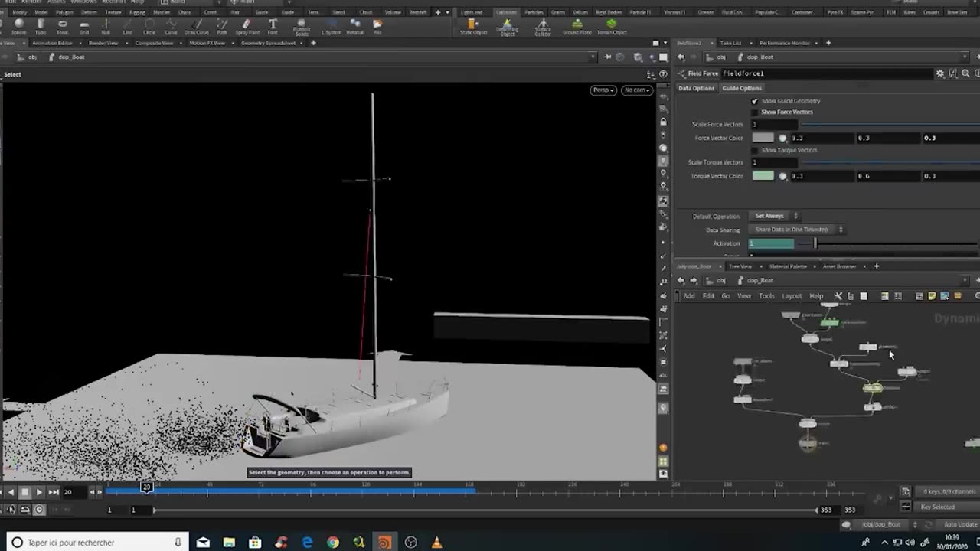Image resolution: width=980 pixels, height=551 pixels.
Task: Click the Field Force node name field
Action: [827, 73]
